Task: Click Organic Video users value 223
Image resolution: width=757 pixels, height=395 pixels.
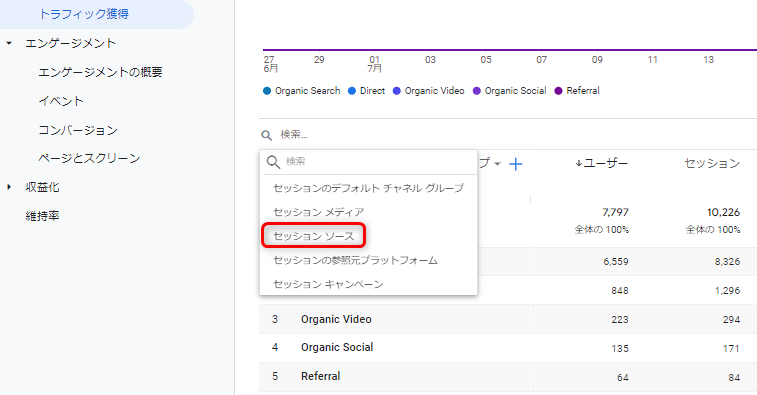Action: point(619,320)
